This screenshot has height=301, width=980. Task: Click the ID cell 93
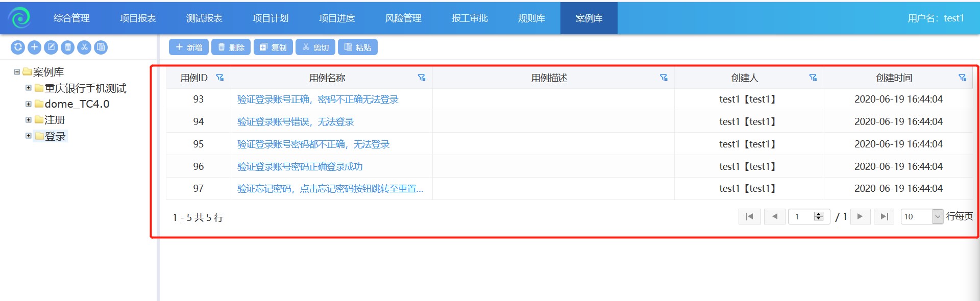pyautogui.click(x=199, y=99)
